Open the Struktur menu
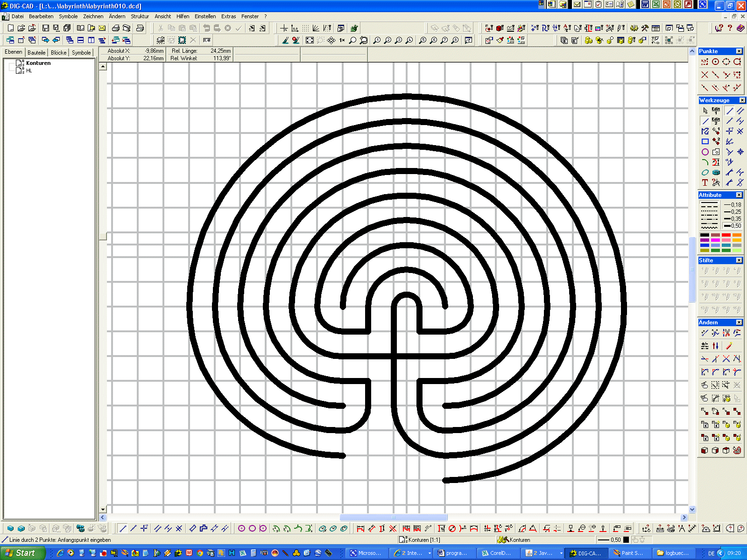 point(140,16)
